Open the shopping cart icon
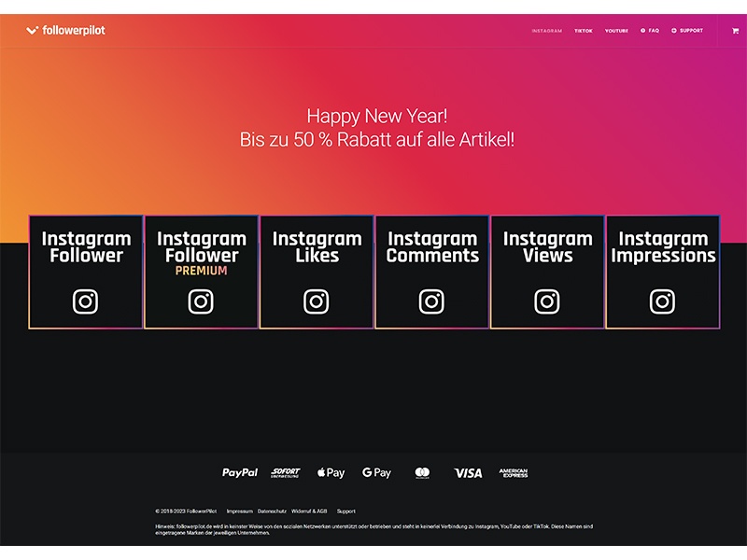The height and width of the screenshot is (560, 747). [735, 31]
